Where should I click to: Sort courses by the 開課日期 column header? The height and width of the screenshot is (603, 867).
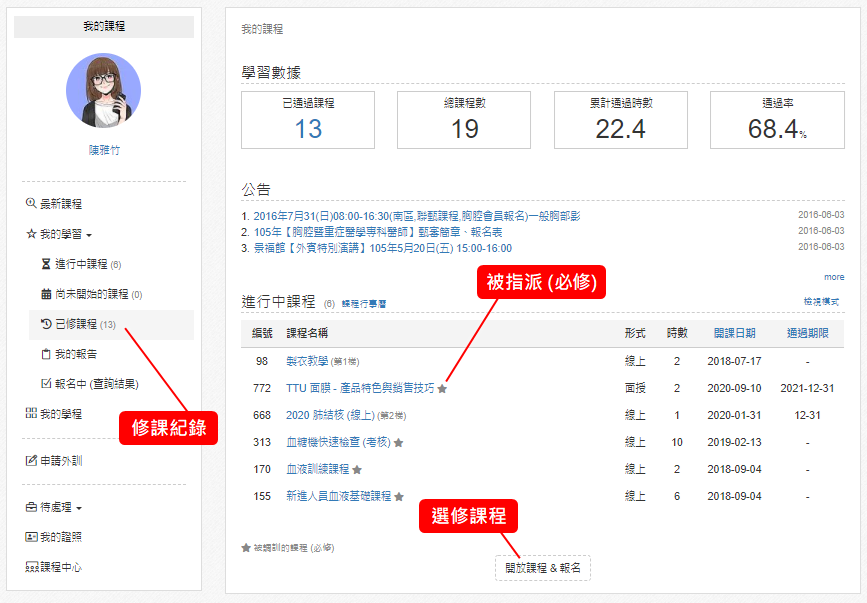[734, 333]
